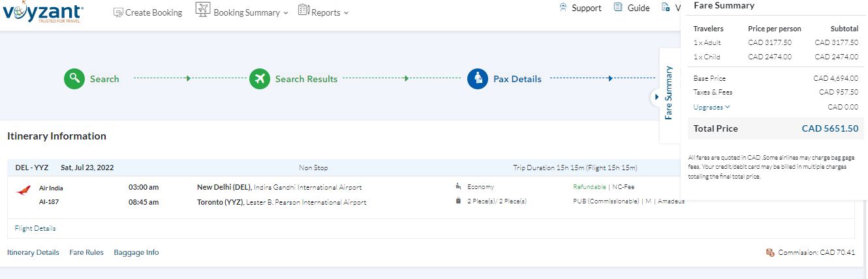
Task: Click the Economy seat icon
Action: coord(458,187)
